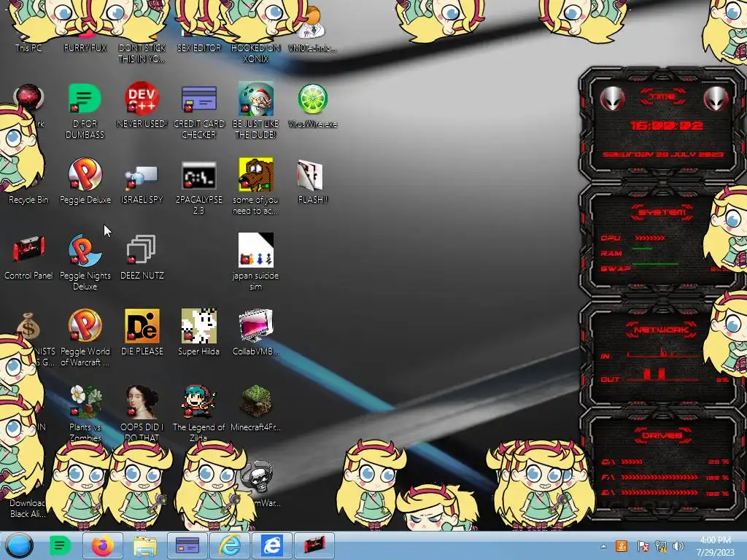Screen dimensions: 747x560
Task: Launch the yellow-ringed Internet Explorer taskbar icon
Action: pos(230,545)
